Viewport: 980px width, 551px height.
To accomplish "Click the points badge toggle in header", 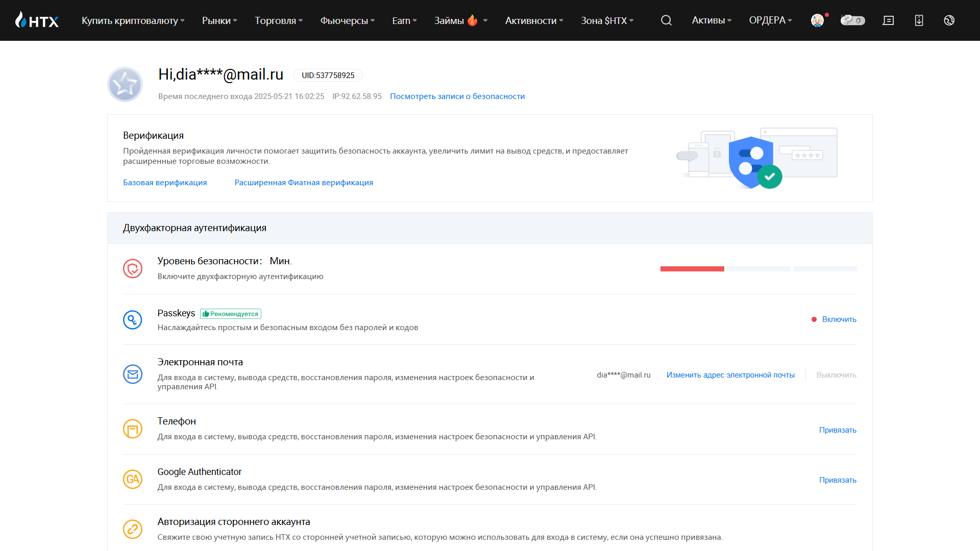I will (x=852, y=20).
